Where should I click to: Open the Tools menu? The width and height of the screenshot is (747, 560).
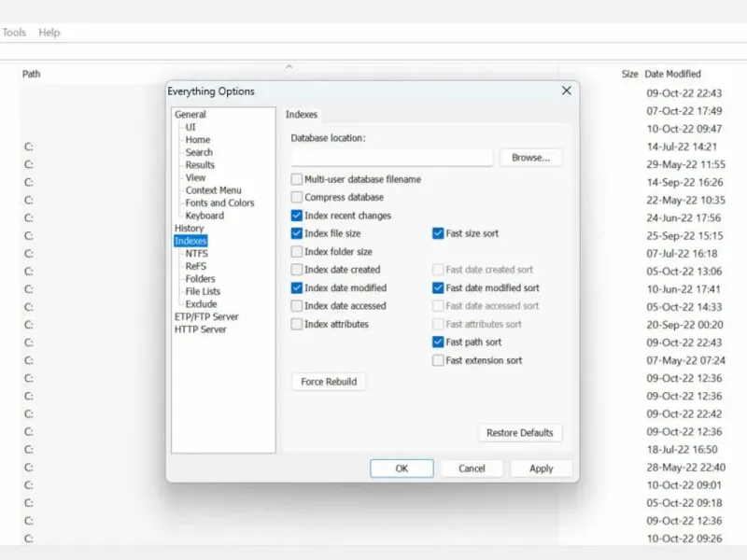(x=14, y=33)
